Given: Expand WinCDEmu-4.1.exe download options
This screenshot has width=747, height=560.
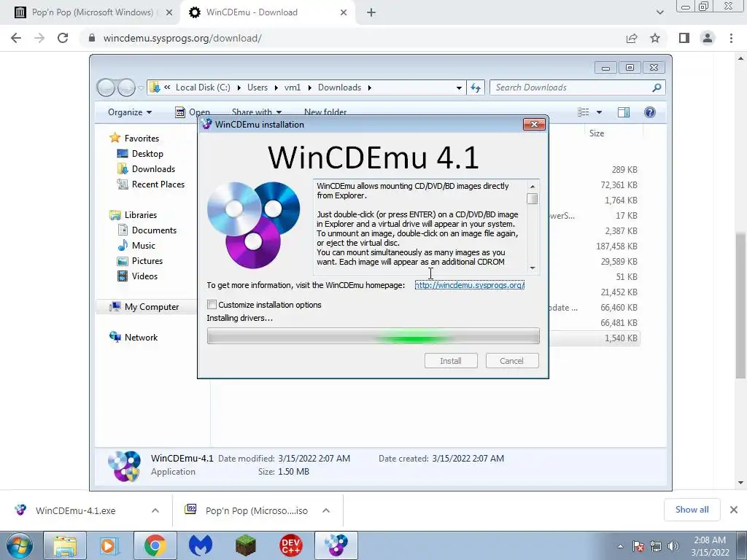Looking at the screenshot, I should point(155,510).
